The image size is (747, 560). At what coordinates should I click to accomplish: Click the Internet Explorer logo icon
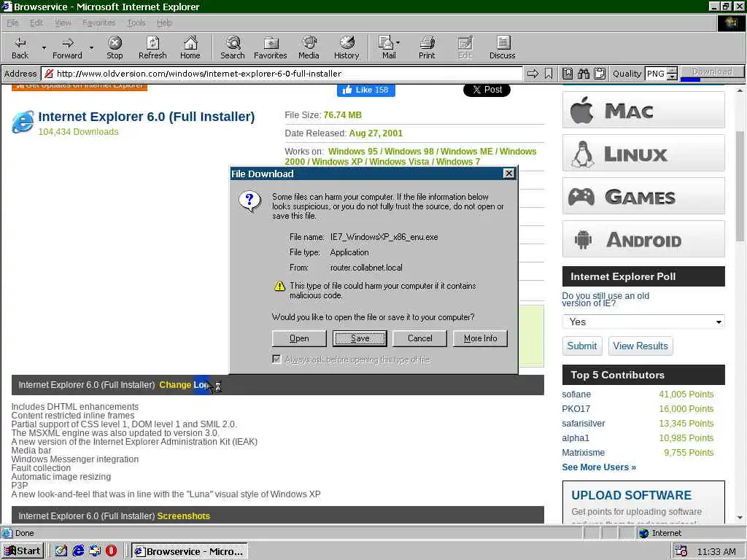(x=23, y=122)
